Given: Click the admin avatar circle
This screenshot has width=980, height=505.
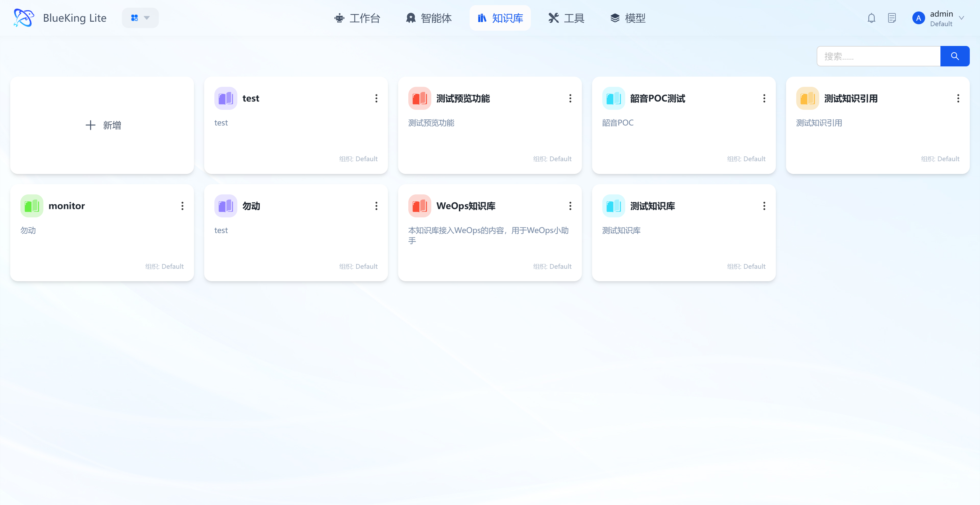Looking at the screenshot, I should [x=918, y=18].
